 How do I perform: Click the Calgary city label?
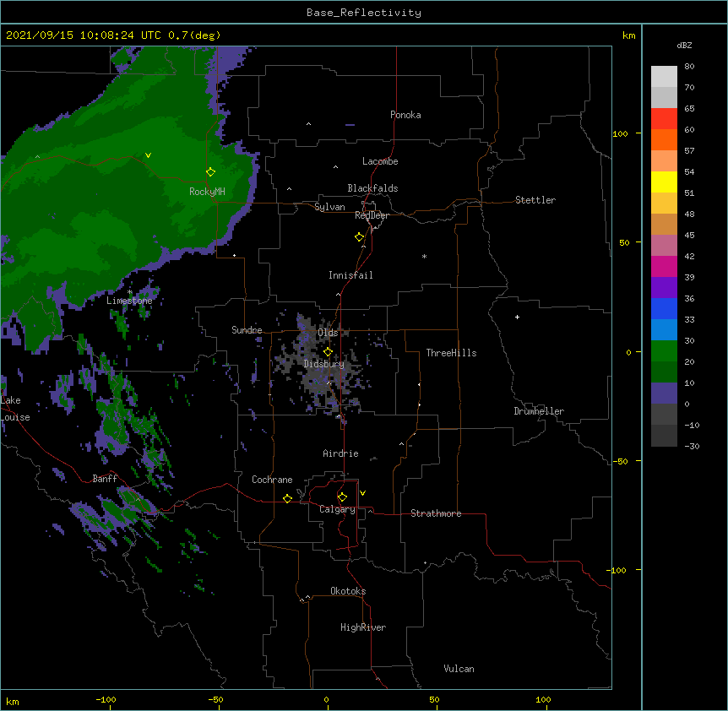coord(337,509)
